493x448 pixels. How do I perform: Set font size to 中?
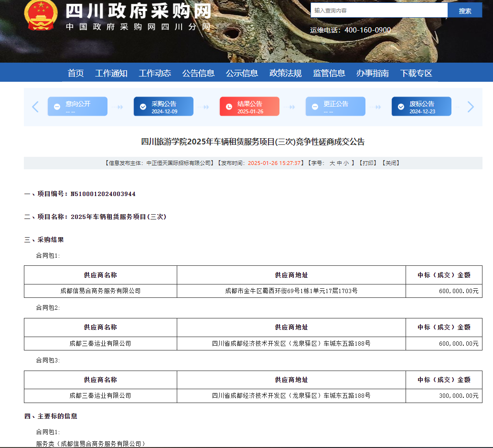pyautogui.click(x=339, y=163)
